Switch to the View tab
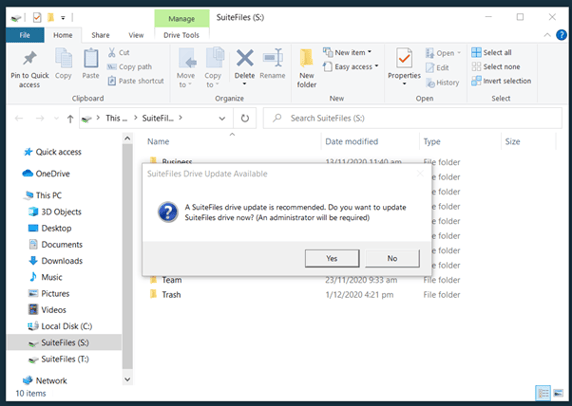 136,35
